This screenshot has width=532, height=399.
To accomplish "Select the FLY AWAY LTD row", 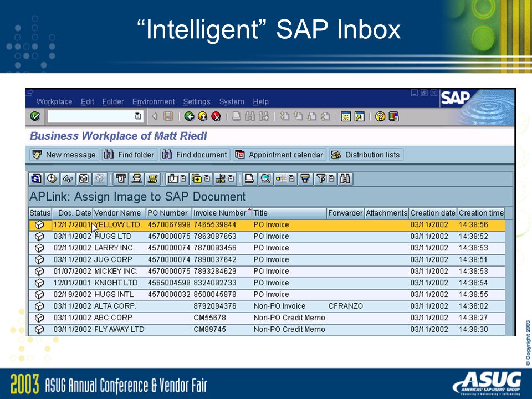I will point(267,329).
